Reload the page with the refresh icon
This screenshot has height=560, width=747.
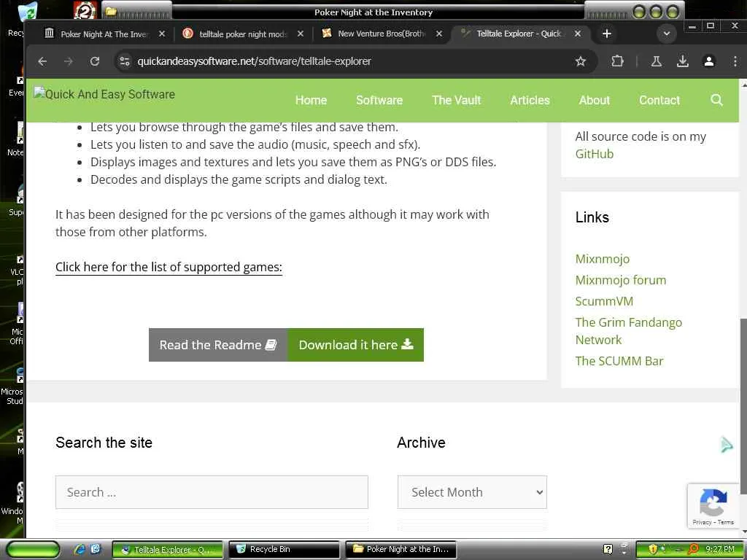pyautogui.click(x=94, y=61)
